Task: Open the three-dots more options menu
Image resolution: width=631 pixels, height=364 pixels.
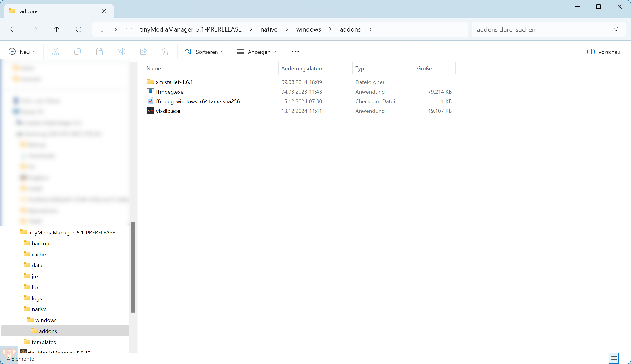Action: [x=295, y=52]
